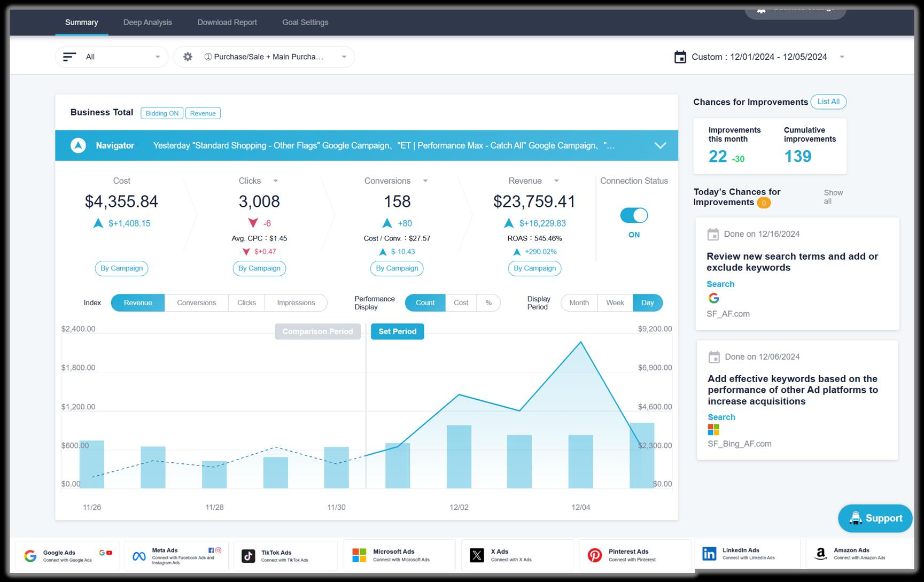The height and width of the screenshot is (582, 924).
Task: Click the TikTok Ads logo icon
Action: (248, 556)
